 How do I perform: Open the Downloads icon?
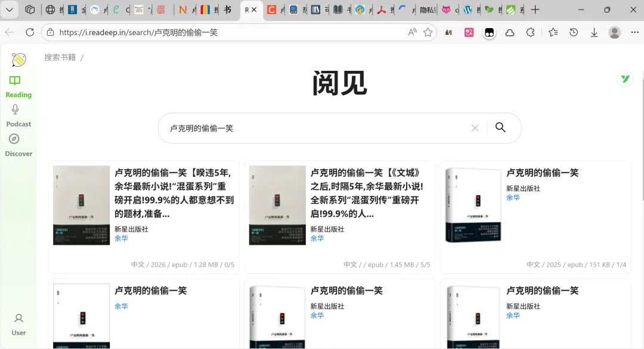[594, 32]
